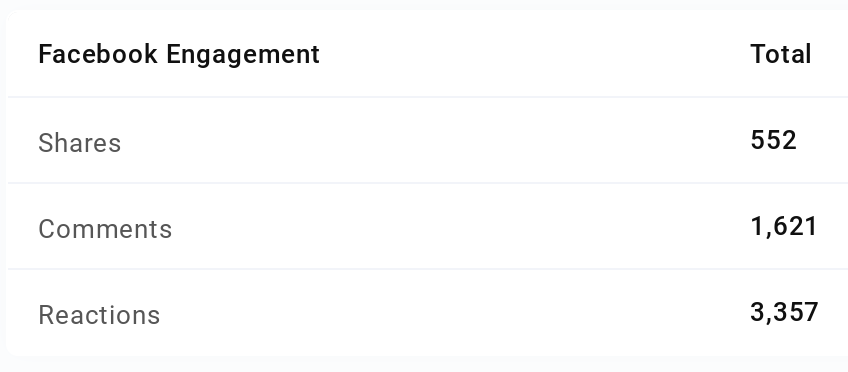The height and width of the screenshot is (372, 848).
Task: Select the 3,357 reactions total value
Action: pos(784,313)
